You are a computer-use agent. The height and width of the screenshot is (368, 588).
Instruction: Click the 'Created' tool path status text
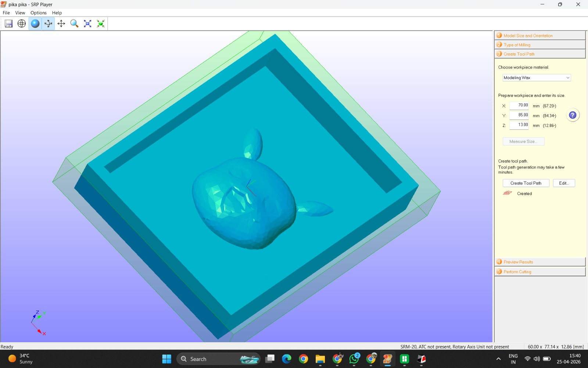click(524, 194)
